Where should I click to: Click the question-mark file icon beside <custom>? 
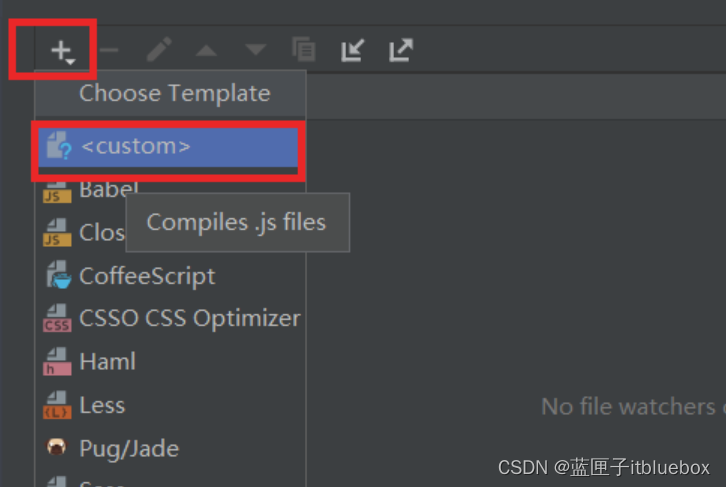59,147
